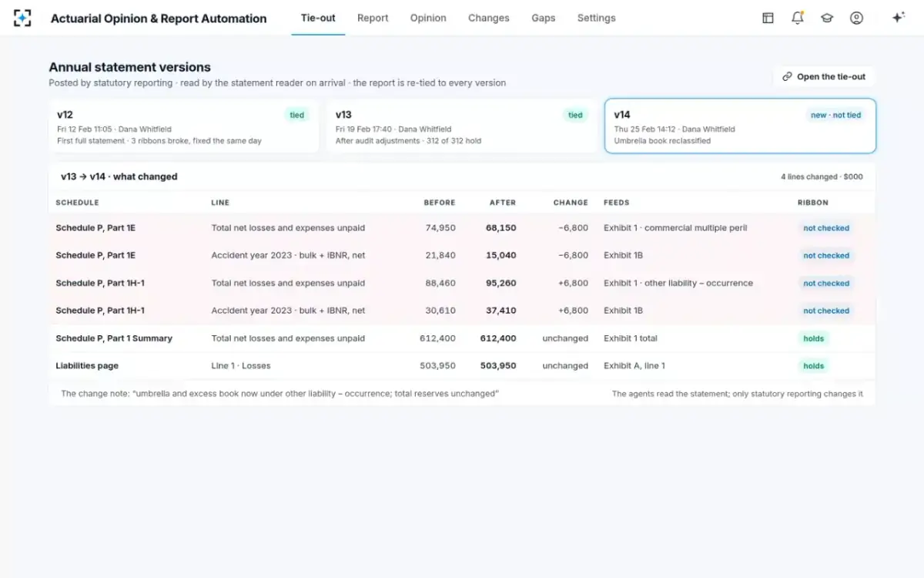The width and height of the screenshot is (924, 578).
Task: Click Exhibit 1 · commercial multiple peril feed
Action: coord(675,228)
